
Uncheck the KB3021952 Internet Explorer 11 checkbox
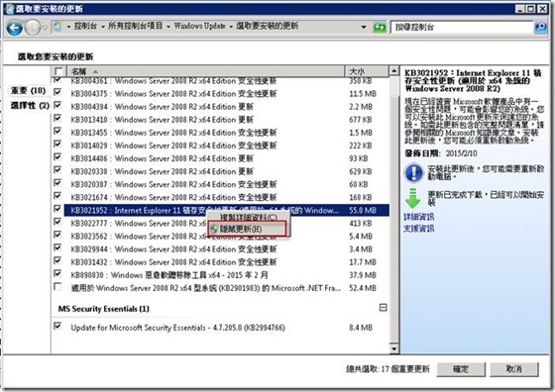point(57,209)
